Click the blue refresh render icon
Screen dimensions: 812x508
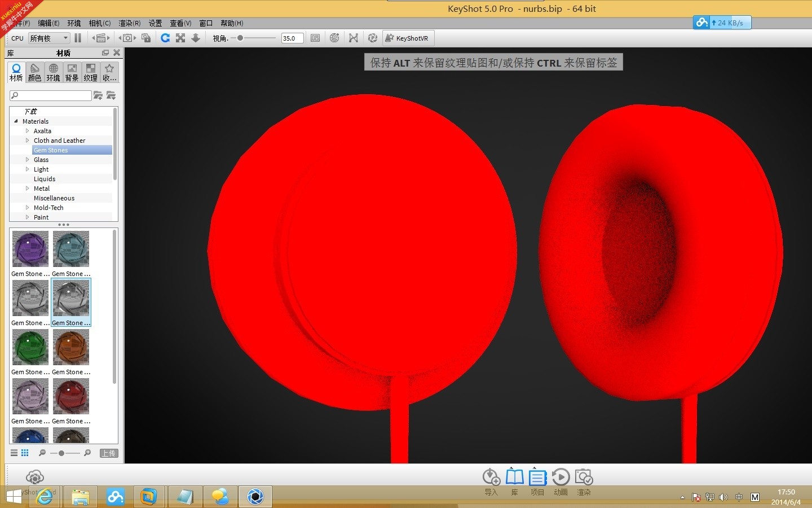(x=165, y=38)
